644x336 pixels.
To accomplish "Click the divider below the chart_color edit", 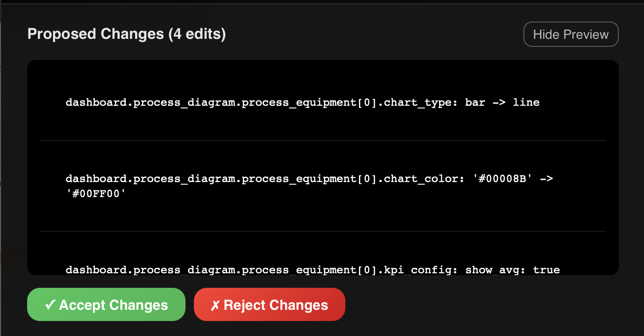I will (x=322, y=231).
